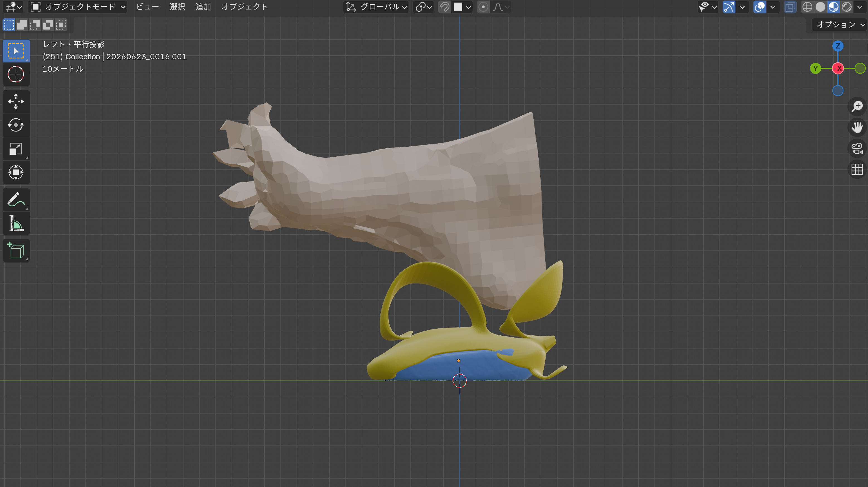Open the 選択 menu
This screenshot has width=868, height=487.
(x=177, y=7)
